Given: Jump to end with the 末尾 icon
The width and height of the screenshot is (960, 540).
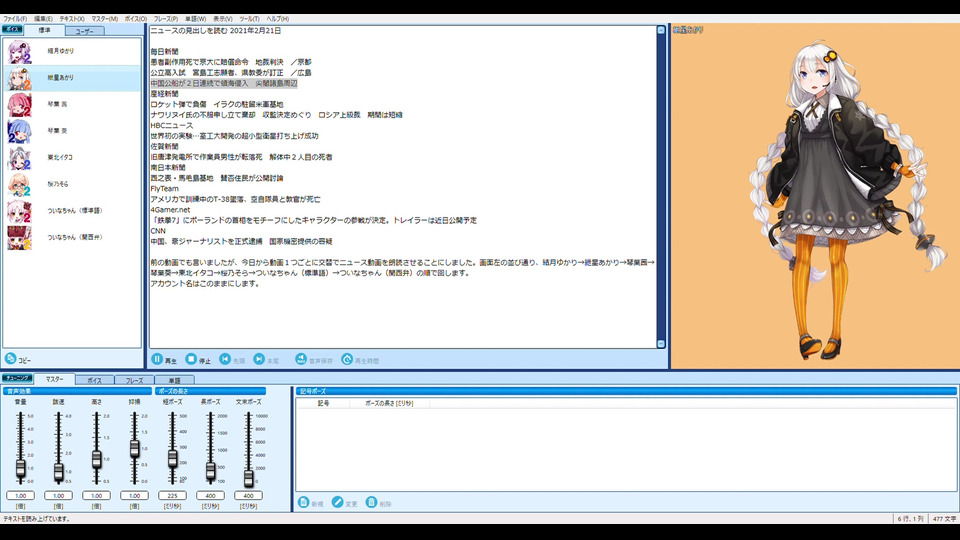Looking at the screenshot, I should 260,359.
